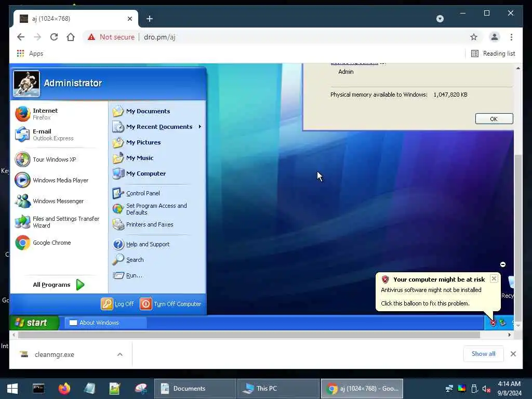
Task: Open a new Chrome tab
Action: [150, 19]
